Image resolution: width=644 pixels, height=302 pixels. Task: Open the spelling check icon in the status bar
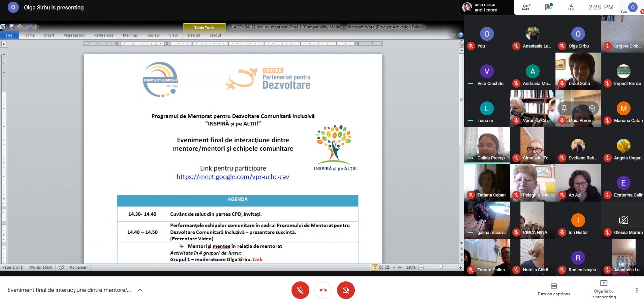pyautogui.click(x=61, y=267)
